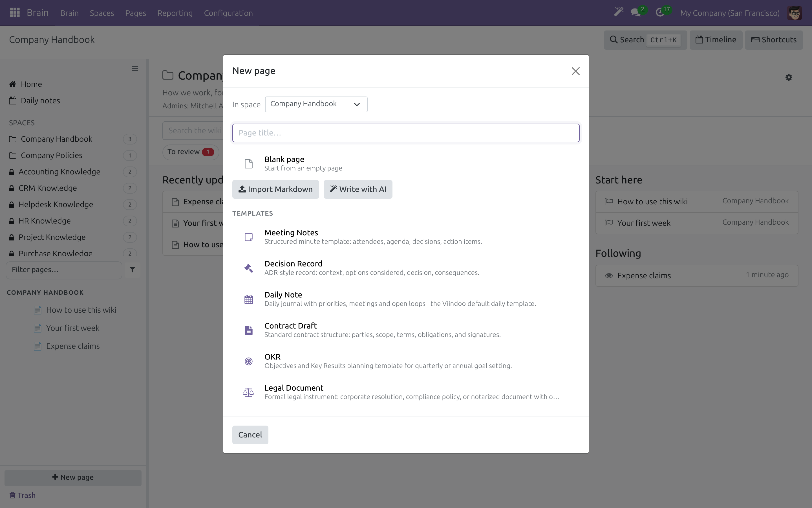Open the apps grid launcher icon
Image resolution: width=812 pixels, height=508 pixels.
15,13
